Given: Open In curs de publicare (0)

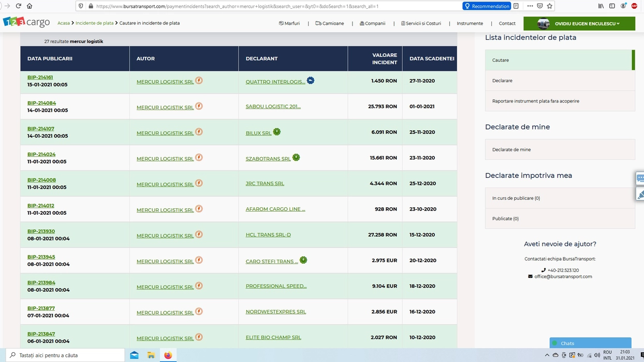Looking at the screenshot, I should click(560, 198).
